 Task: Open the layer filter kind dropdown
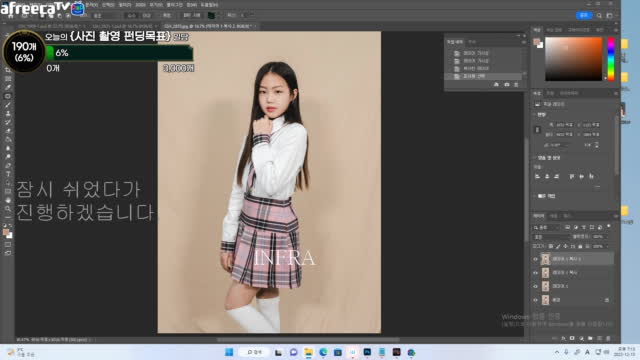coord(546,227)
